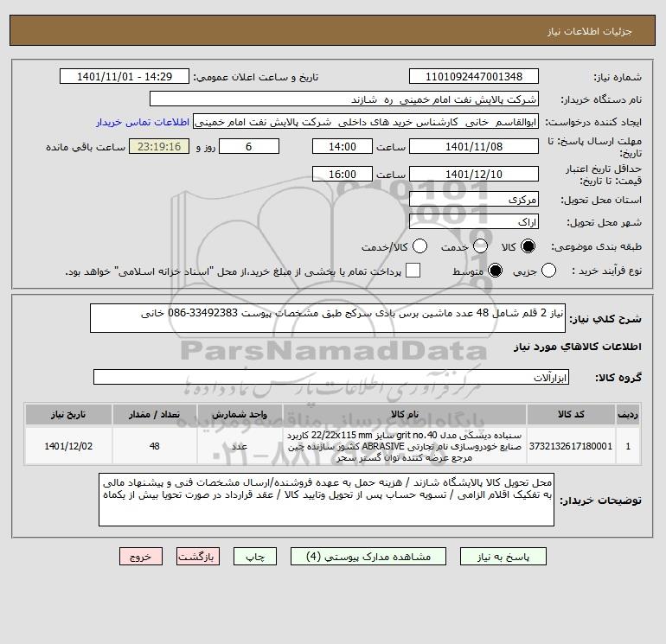Click the delivery city اراک field

point(474,221)
